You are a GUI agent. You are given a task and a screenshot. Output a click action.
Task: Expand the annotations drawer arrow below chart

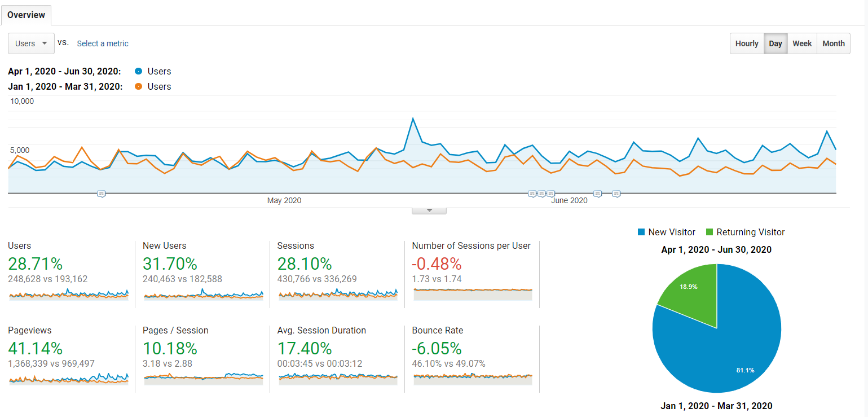coord(429,210)
